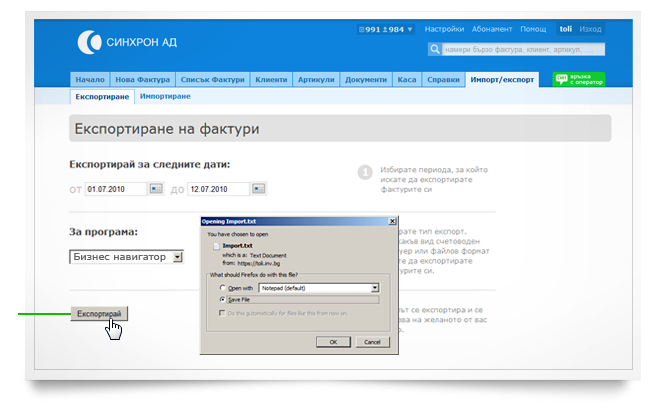This screenshot has width=658, height=412.
Task: Select the 'Open with' radio button
Action: pos(221,287)
